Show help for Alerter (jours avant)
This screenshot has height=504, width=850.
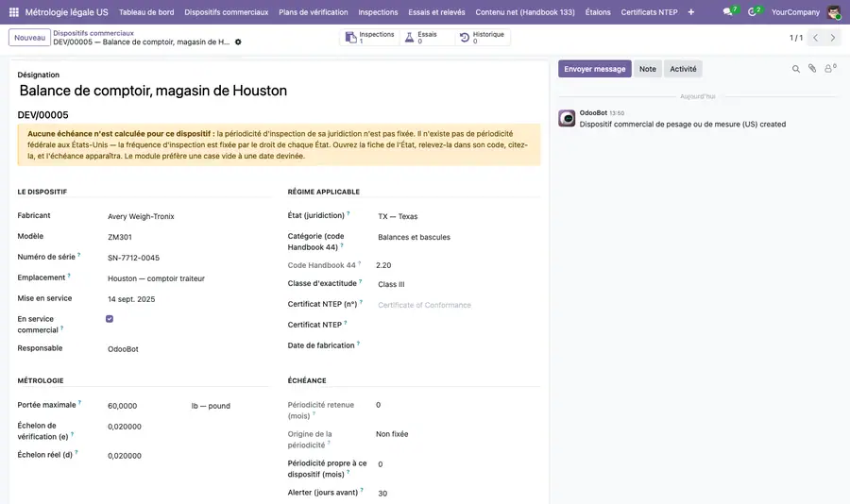362,490
